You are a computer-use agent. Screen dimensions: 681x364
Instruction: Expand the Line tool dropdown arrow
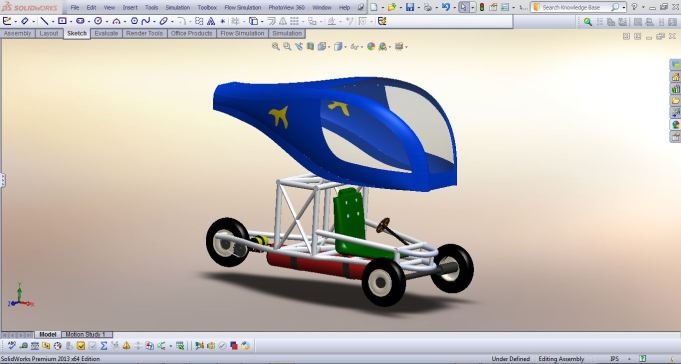[x=53, y=21]
